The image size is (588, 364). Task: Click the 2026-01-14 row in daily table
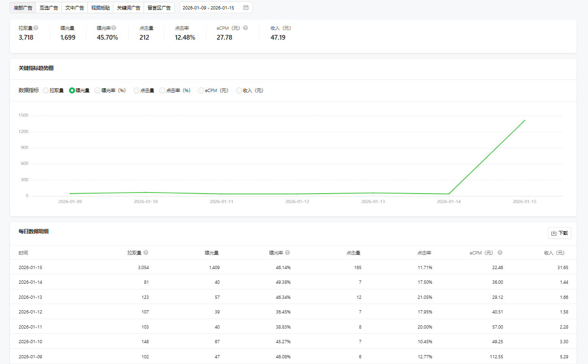point(293,282)
